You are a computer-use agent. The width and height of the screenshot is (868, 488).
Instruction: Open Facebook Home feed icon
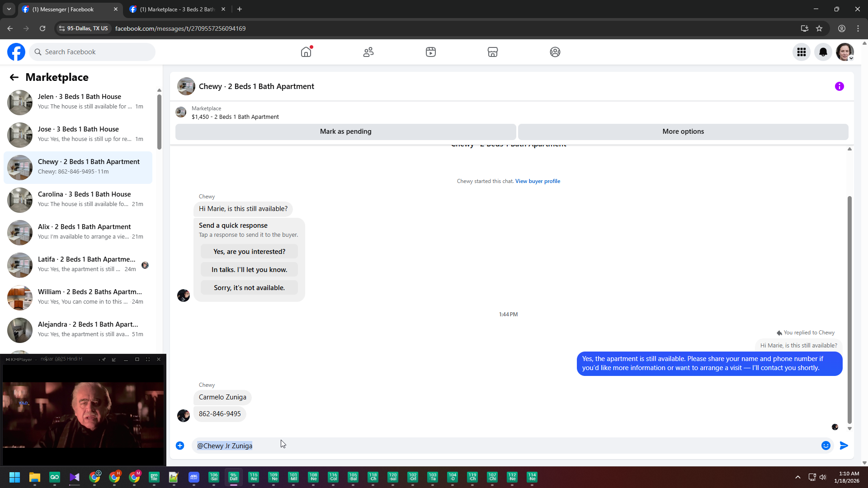pyautogui.click(x=306, y=52)
